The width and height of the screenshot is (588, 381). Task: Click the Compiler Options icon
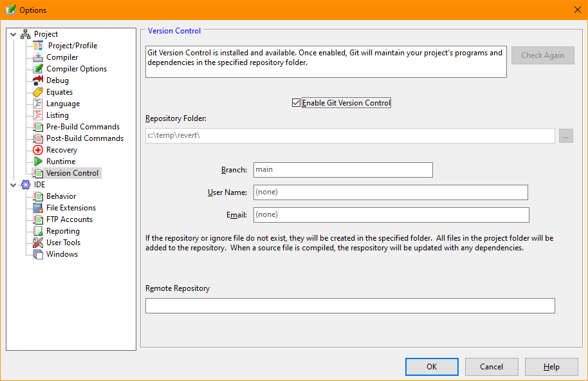(x=38, y=69)
